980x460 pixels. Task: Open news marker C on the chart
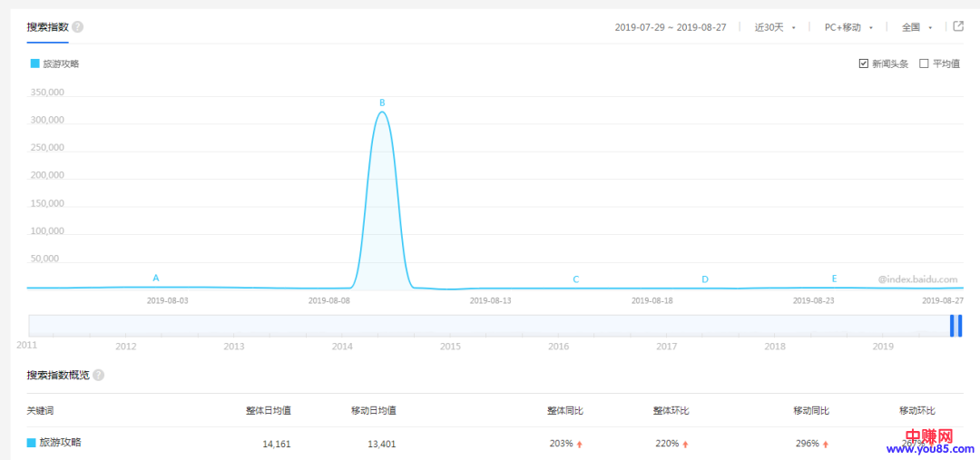coord(575,279)
